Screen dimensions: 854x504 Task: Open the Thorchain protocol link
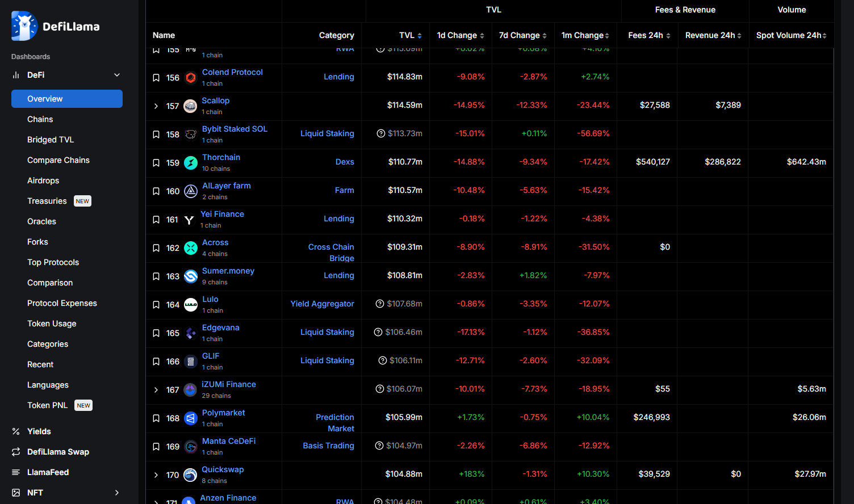coord(221,157)
